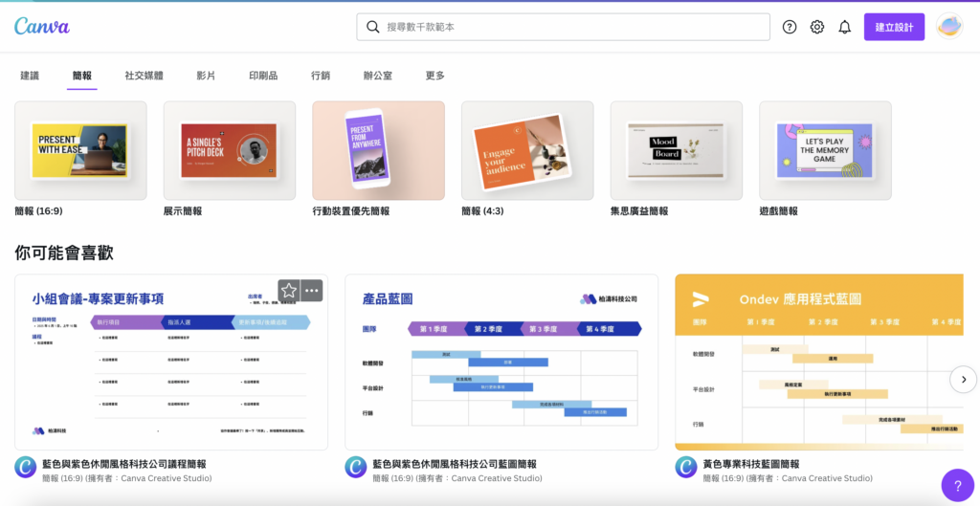980x506 pixels.
Task: Click the 簡報 (4:3) label
Action: 482,211
